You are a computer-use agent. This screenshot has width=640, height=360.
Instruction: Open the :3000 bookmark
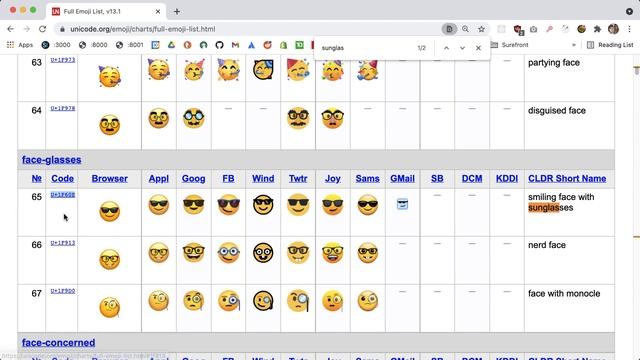pos(56,45)
